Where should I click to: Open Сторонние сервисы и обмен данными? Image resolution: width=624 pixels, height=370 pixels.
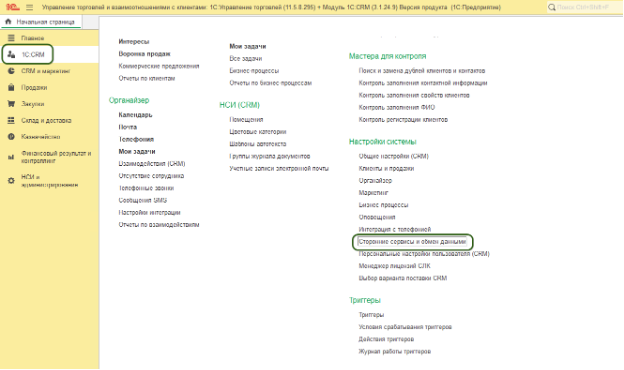tap(412, 242)
